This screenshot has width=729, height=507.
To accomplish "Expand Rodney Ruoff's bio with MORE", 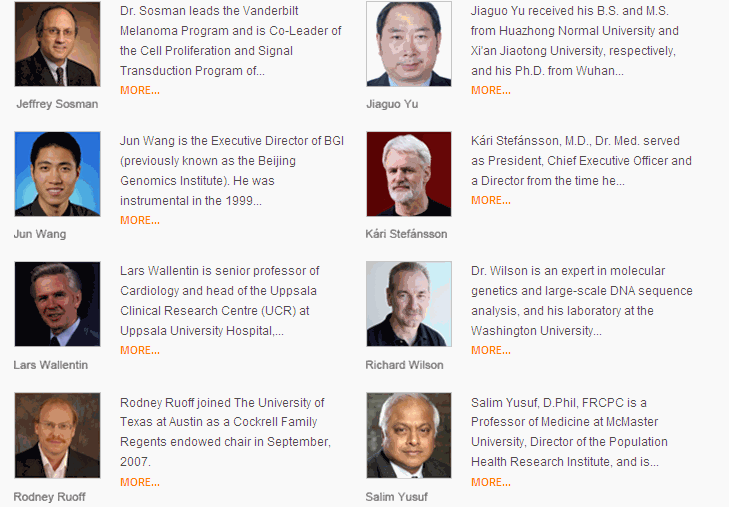I will [x=140, y=482].
